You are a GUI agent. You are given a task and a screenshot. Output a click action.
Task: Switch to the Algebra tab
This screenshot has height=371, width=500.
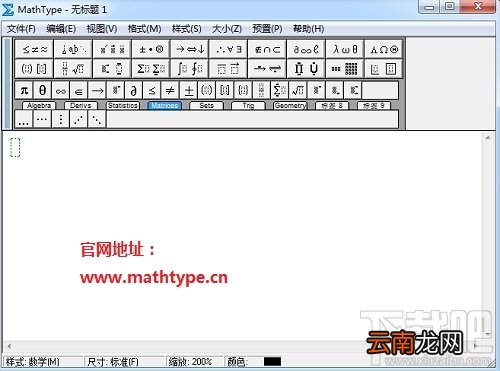(x=39, y=106)
